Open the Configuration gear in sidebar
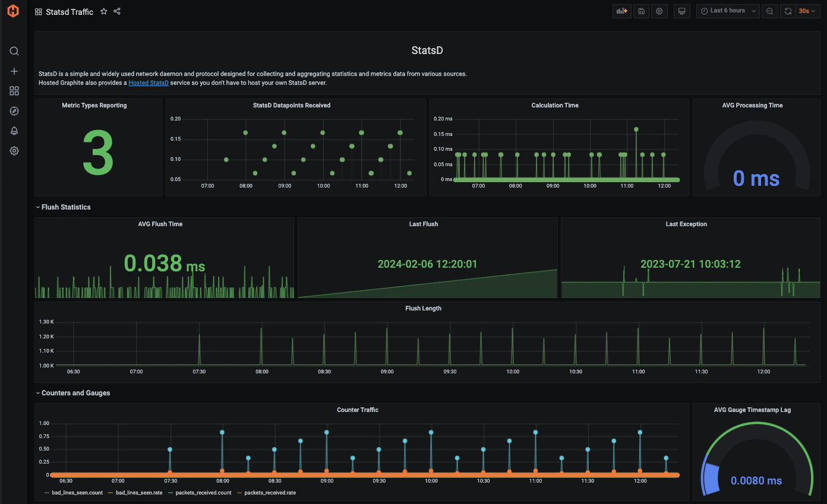Viewport: 827px width, 504px height. 14,151
